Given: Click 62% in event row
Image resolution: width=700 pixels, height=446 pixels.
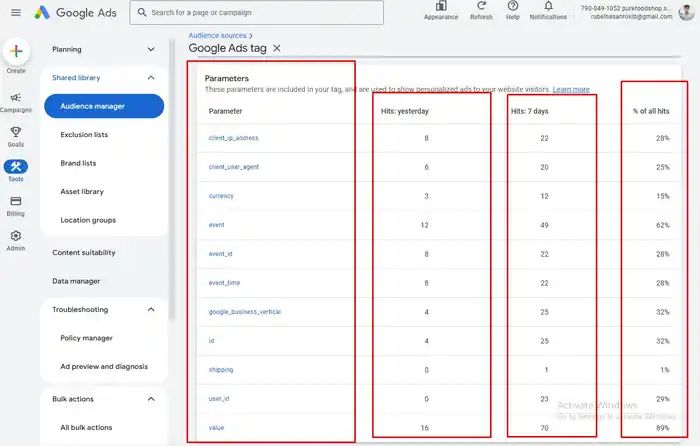Looking at the screenshot, I should point(662,225).
